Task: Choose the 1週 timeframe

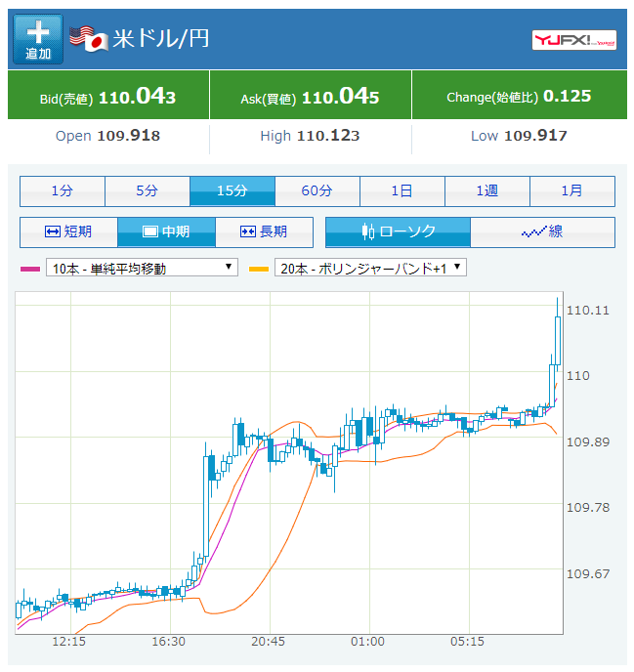Action: pos(487,191)
